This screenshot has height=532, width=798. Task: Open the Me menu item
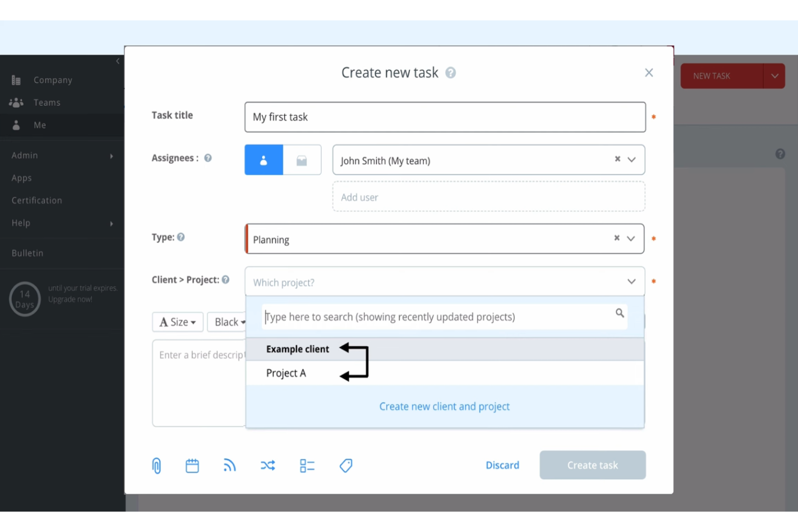(39, 125)
